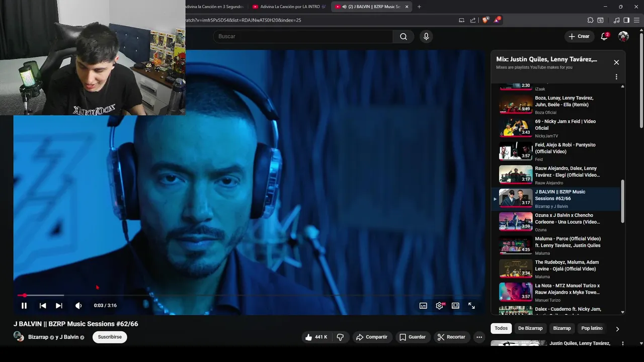Image resolution: width=644 pixels, height=362 pixels.
Task: Enter fullscreen mode in the player
Action: [x=471, y=306]
